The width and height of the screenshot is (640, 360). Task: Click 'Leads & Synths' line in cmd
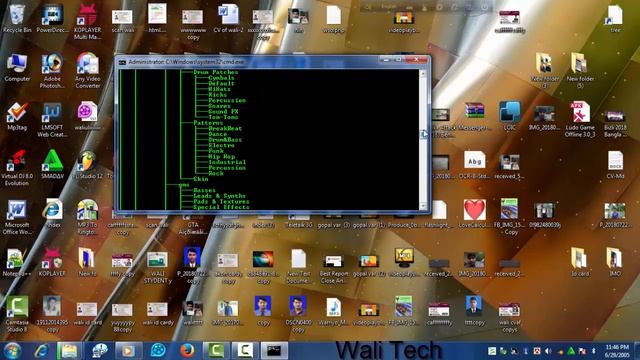point(219,196)
